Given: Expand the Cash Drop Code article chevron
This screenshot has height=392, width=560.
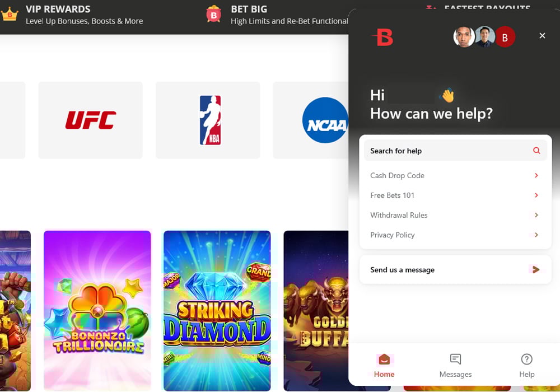Looking at the screenshot, I should (x=536, y=175).
